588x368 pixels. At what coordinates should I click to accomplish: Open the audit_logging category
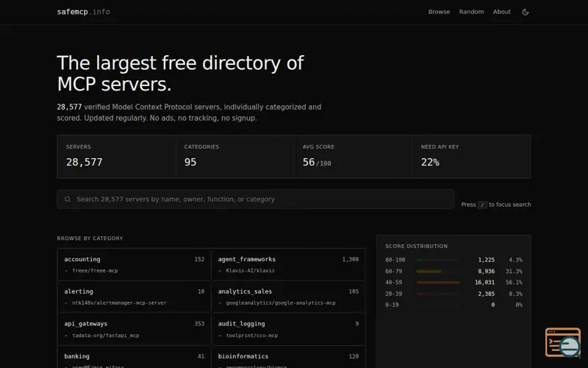tap(288, 329)
